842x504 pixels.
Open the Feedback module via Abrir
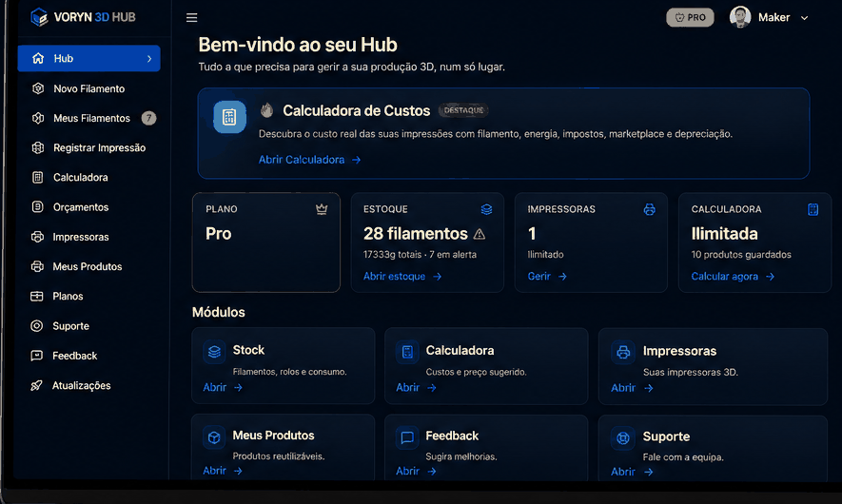pos(416,471)
